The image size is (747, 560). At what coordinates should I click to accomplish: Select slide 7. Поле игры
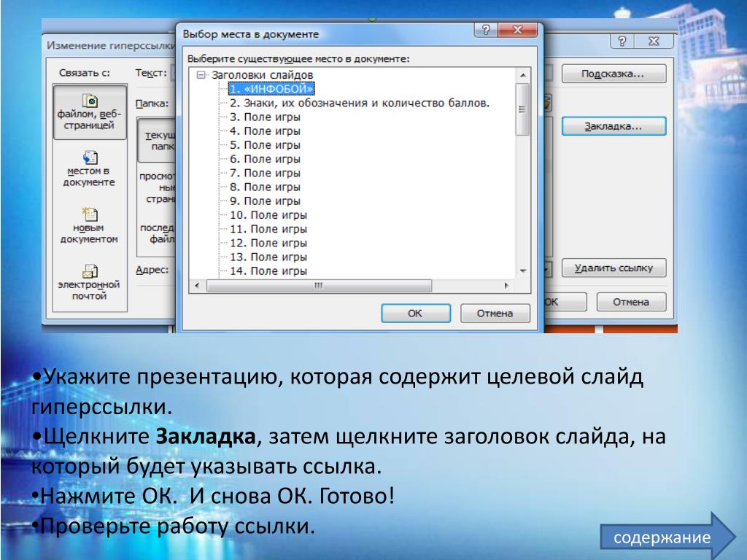[265, 173]
